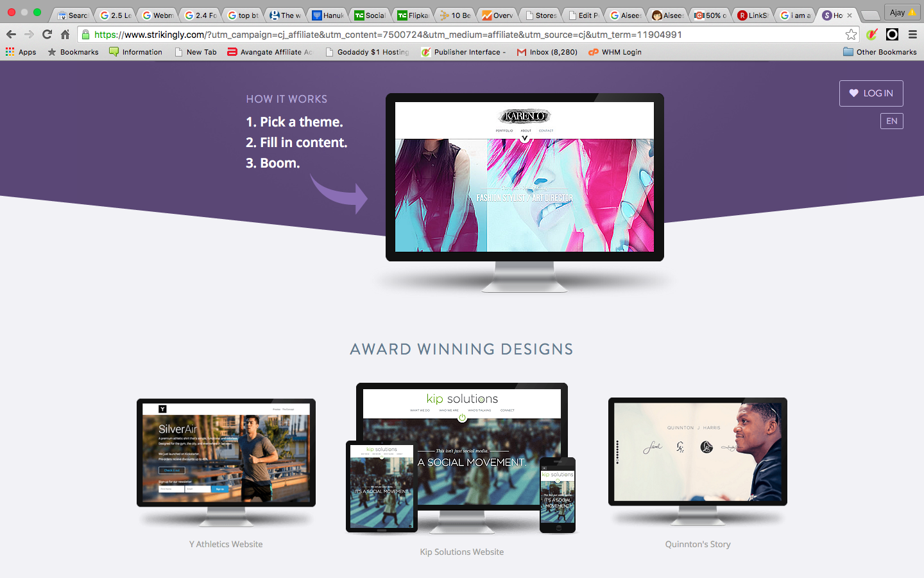Screen dimensions: 924x578
Task: Open the Ajay profile switcher
Action: 902,13
